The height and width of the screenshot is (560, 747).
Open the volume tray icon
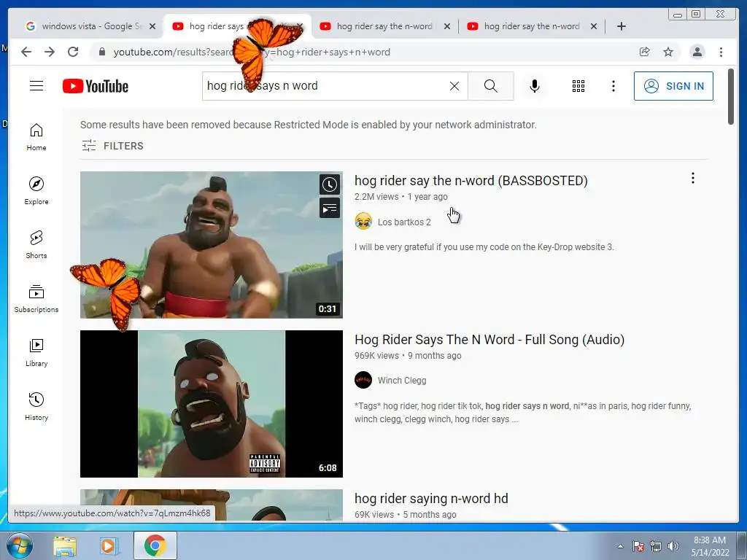coord(673,546)
